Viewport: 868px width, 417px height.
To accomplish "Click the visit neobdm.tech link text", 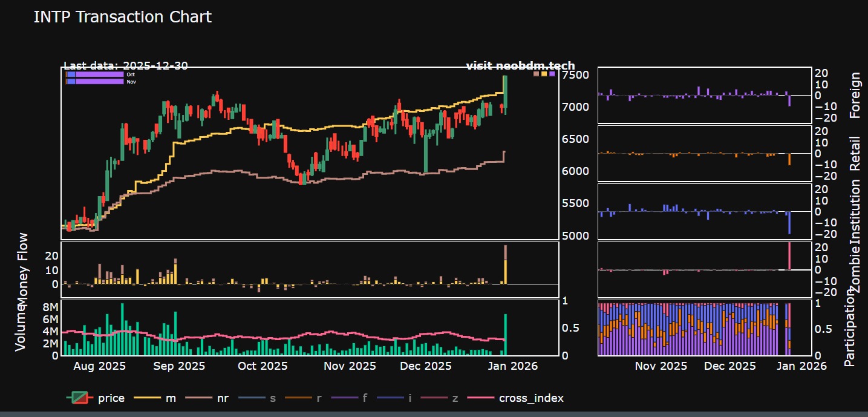I will tap(520, 66).
